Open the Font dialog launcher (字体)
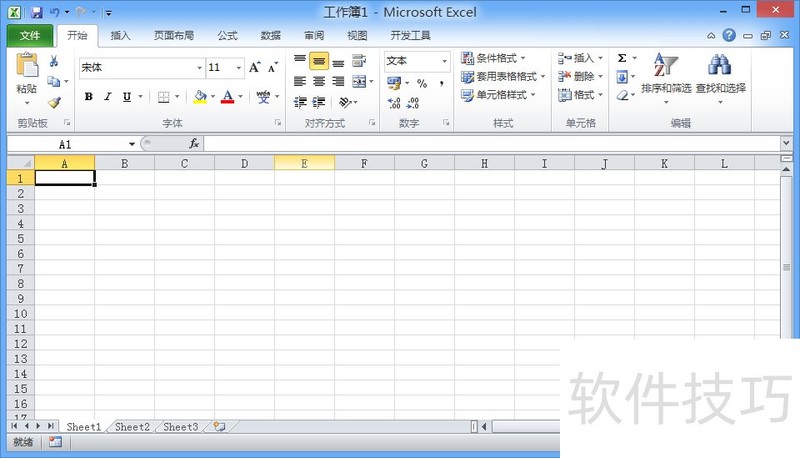Image resolution: width=800 pixels, height=458 pixels. click(x=278, y=123)
